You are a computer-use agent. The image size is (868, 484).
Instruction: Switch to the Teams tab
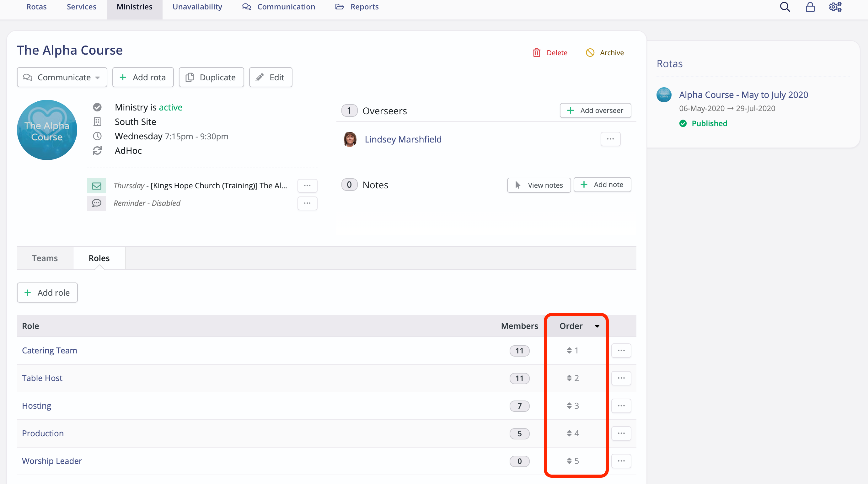pyautogui.click(x=45, y=258)
